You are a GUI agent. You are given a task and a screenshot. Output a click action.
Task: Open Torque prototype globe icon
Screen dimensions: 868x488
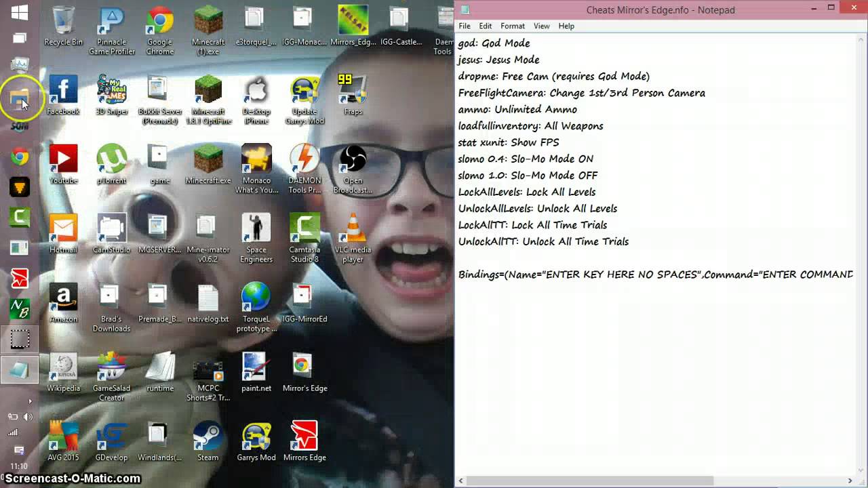(256, 307)
